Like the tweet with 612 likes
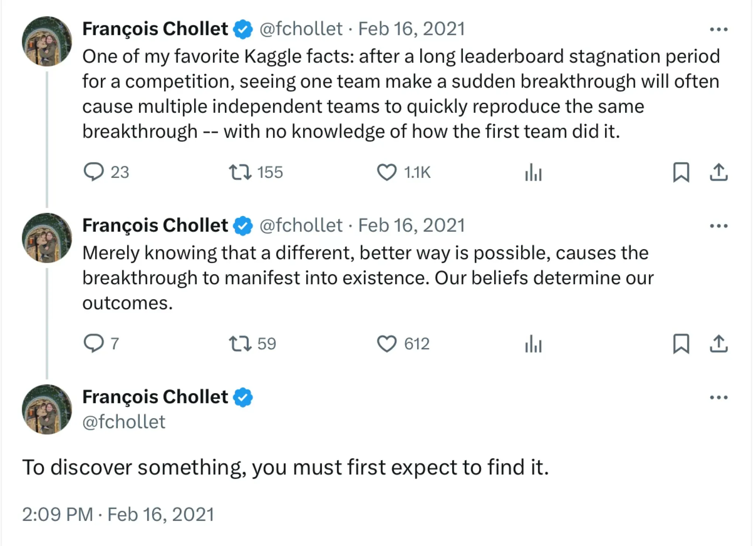756x546 pixels. click(386, 343)
